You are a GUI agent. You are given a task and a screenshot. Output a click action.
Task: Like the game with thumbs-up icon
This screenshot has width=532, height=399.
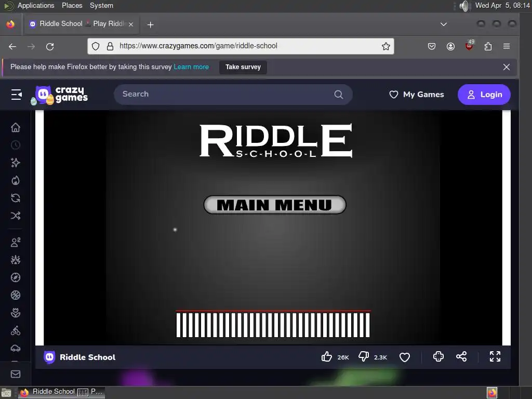(x=327, y=356)
